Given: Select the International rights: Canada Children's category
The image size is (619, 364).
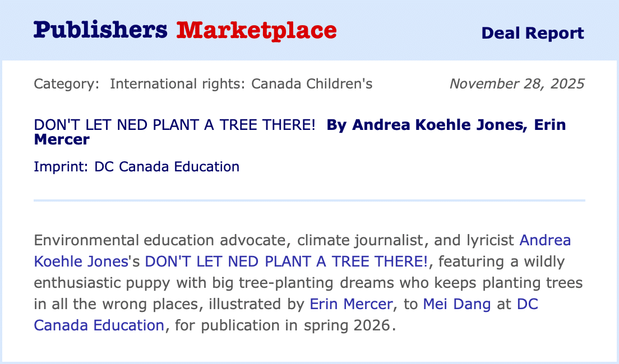Looking at the screenshot, I should click(x=241, y=84).
